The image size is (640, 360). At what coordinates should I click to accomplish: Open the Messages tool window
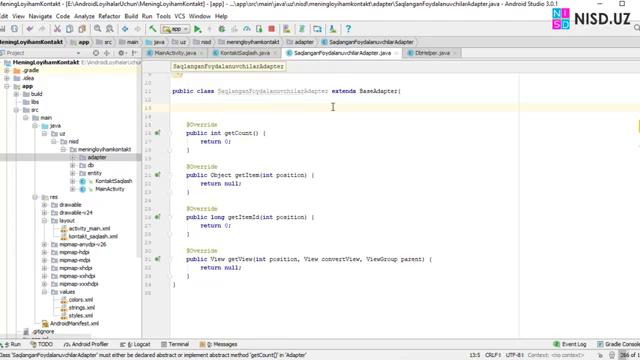pos(218,344)
